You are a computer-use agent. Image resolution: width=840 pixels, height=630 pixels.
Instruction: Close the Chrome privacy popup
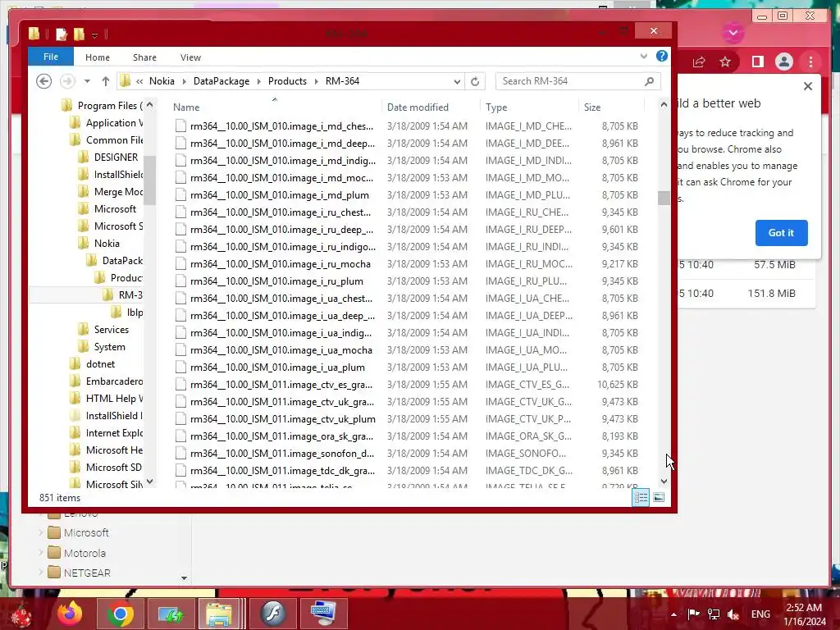point(808,85)
